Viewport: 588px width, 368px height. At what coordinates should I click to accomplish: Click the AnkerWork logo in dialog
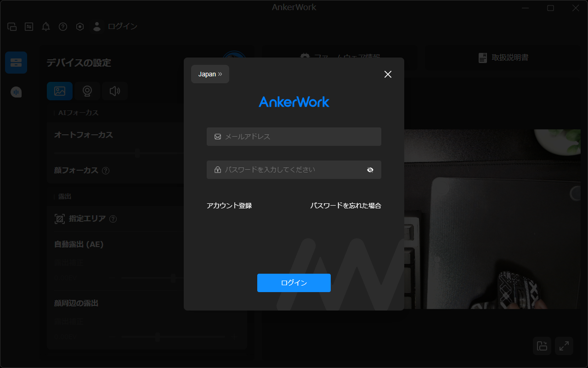pyautogui.click(x=294, y=102)
